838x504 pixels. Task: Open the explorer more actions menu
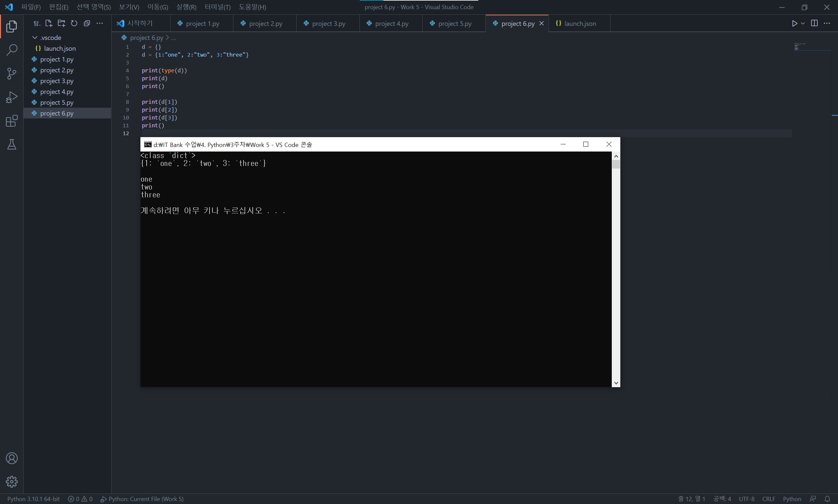(x=100, y=24)
